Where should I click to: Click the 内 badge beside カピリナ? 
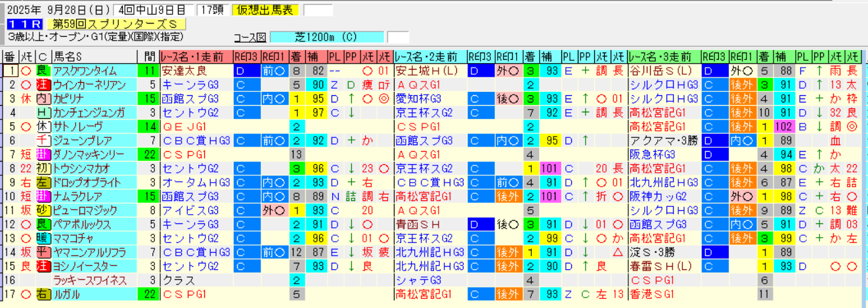tap(43, 99)
